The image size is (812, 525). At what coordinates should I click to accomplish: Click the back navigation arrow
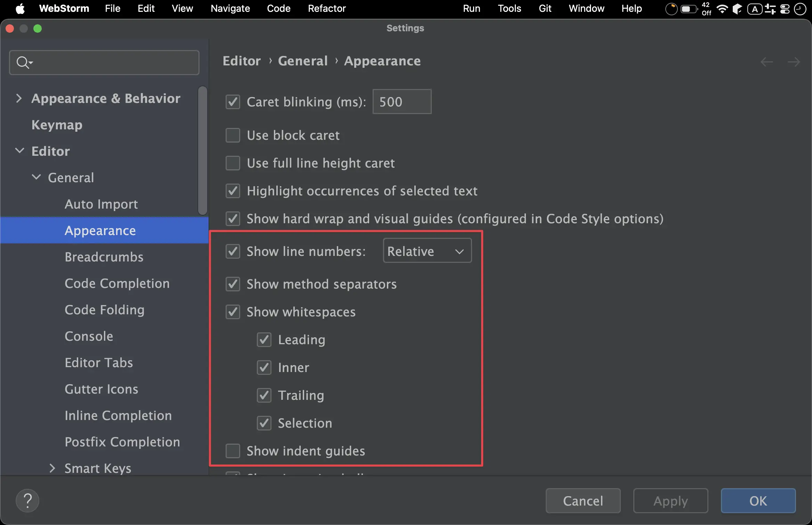766,62
